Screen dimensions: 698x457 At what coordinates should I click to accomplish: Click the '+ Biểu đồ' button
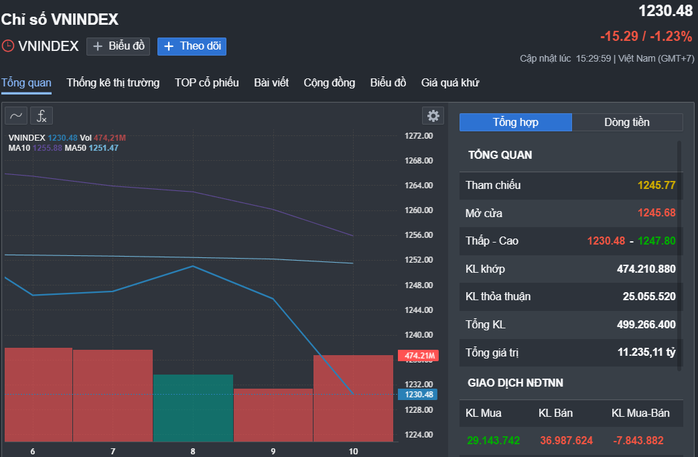118,46
